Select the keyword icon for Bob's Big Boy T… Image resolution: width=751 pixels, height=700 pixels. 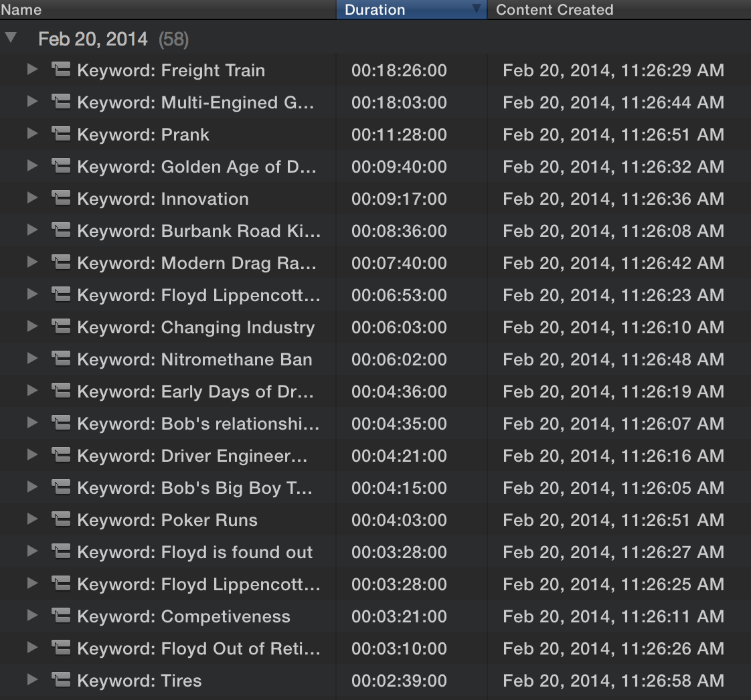61,487
